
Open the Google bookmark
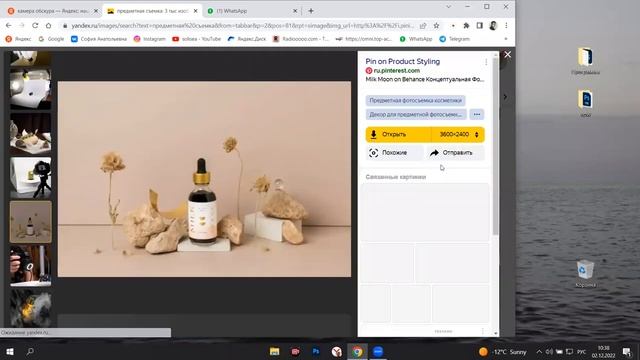pyautogui.click(x=51, y=39)
